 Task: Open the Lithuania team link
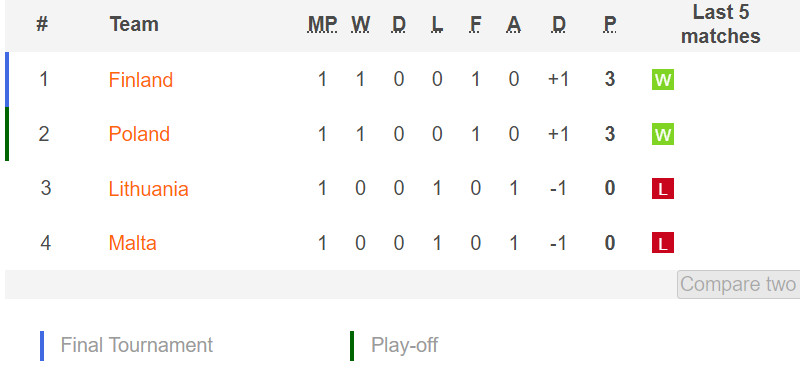(148, 189)
